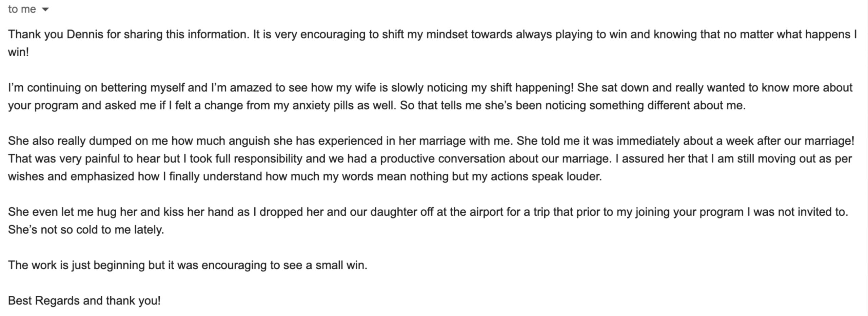Click the name 'Dennis' in the first line

(85, 34)
